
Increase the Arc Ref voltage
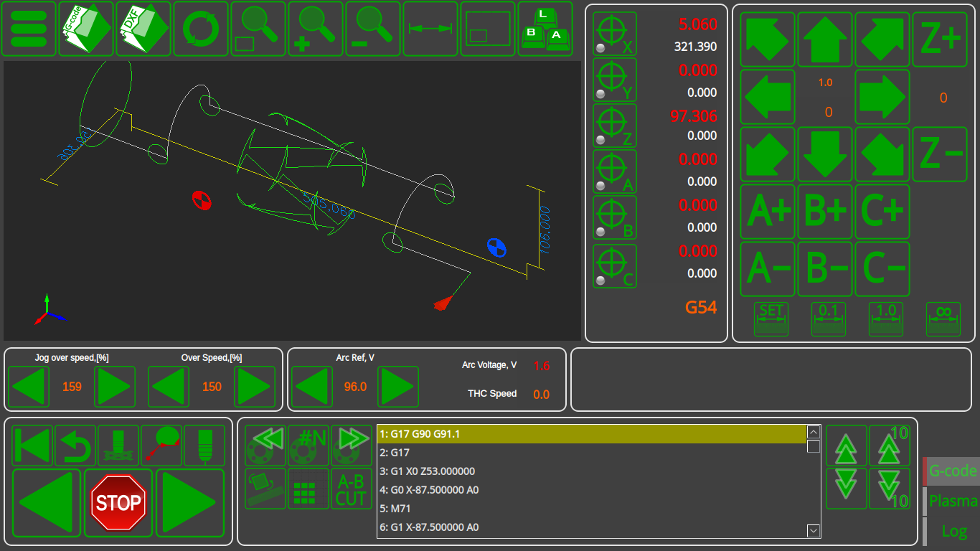[398, 387]
